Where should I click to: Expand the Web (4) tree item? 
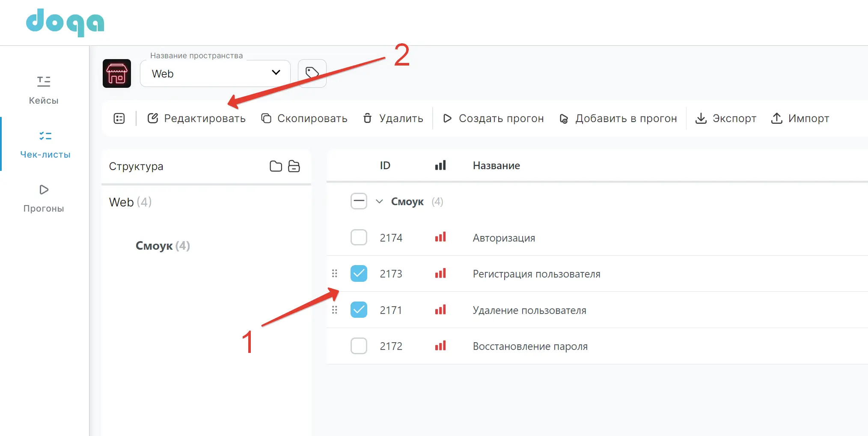tap(130, 202)
